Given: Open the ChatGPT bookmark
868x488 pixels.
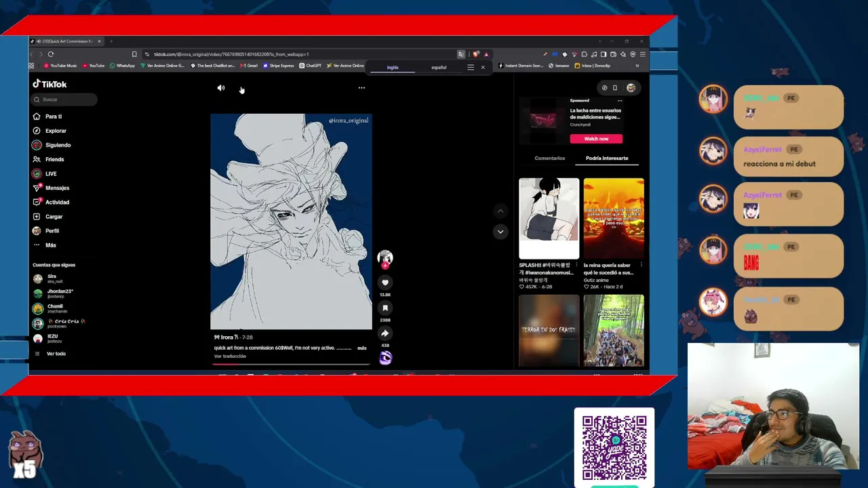Looking at the screenshot, I should click(x=311, y=66).
